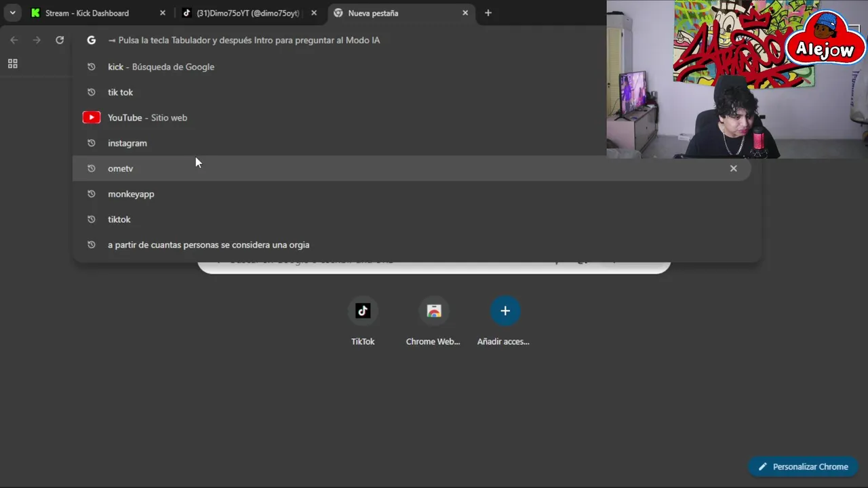Switch to Dimo75oYT TikTok tab

[249, 13]
